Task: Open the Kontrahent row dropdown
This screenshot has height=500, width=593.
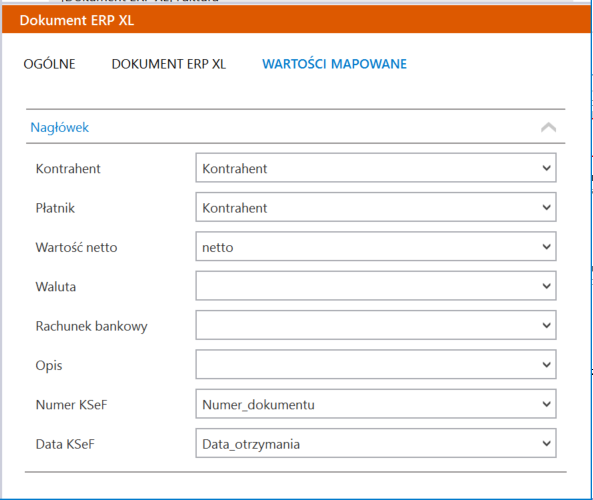Action: 376,168
